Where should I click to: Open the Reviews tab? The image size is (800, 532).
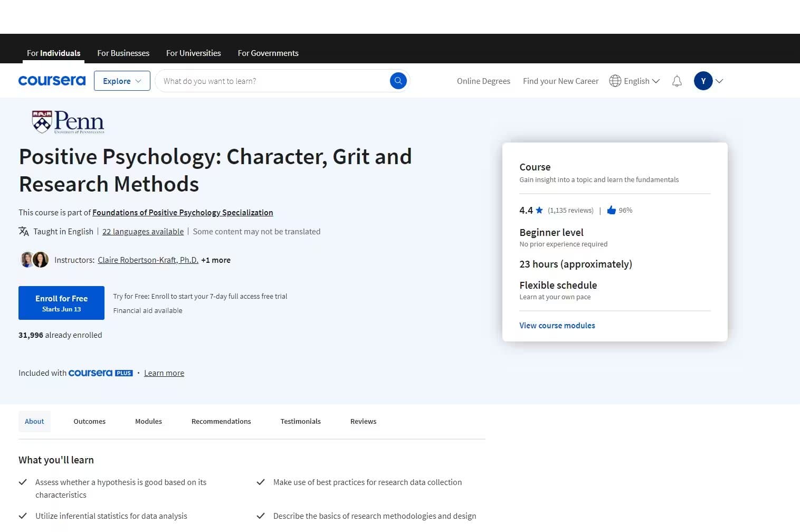tap(363, 421)
